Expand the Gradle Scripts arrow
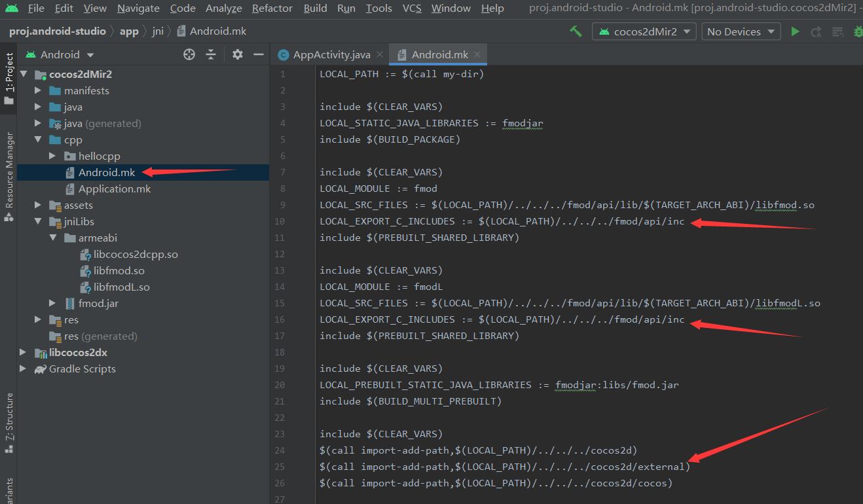This screenshot has height=504, width=863. click(24, 369)
